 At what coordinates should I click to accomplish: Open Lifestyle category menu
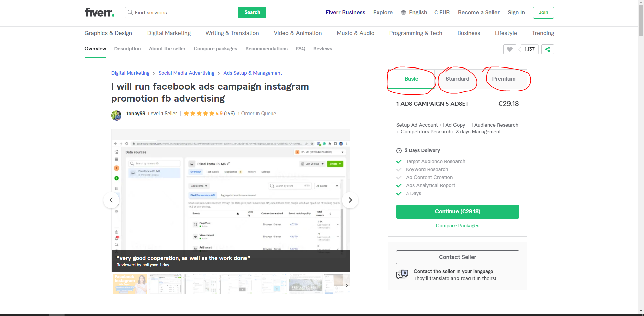click(x=506, y=33)
